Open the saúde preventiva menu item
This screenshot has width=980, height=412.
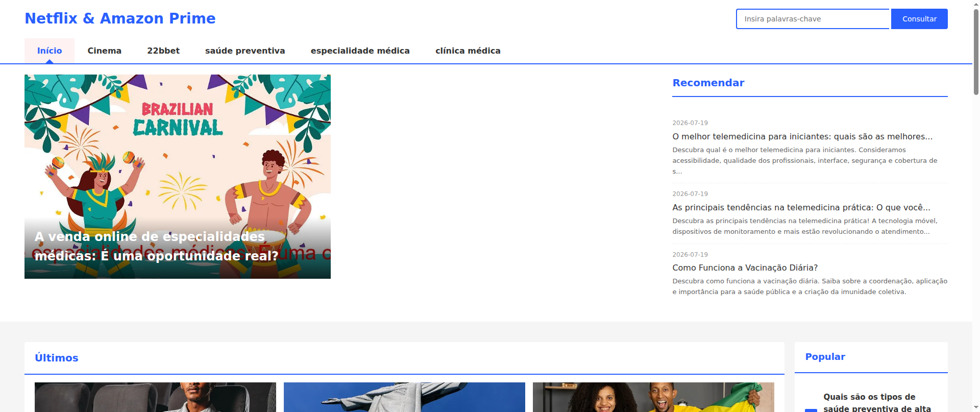245,51
